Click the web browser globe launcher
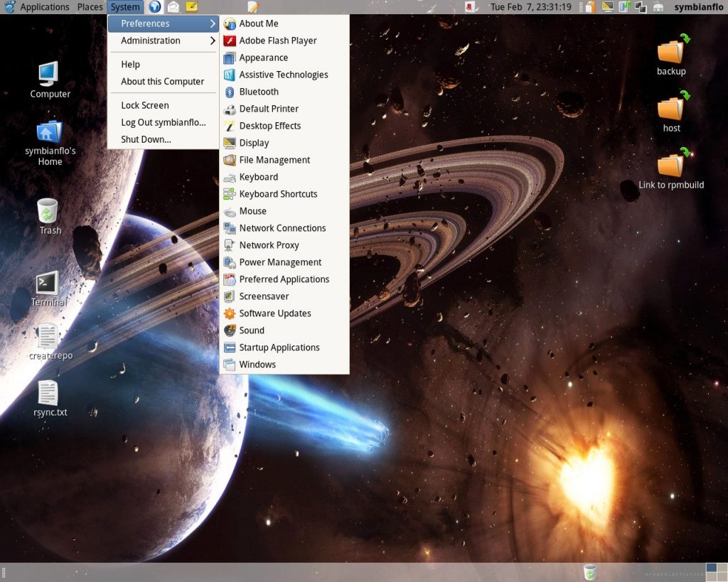 [x=155, y=7]
